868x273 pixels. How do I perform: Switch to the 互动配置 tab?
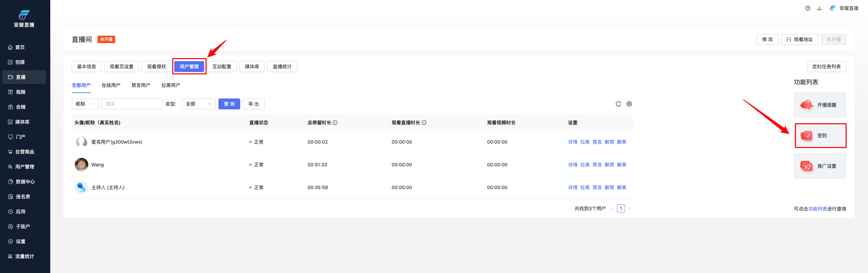222,67
